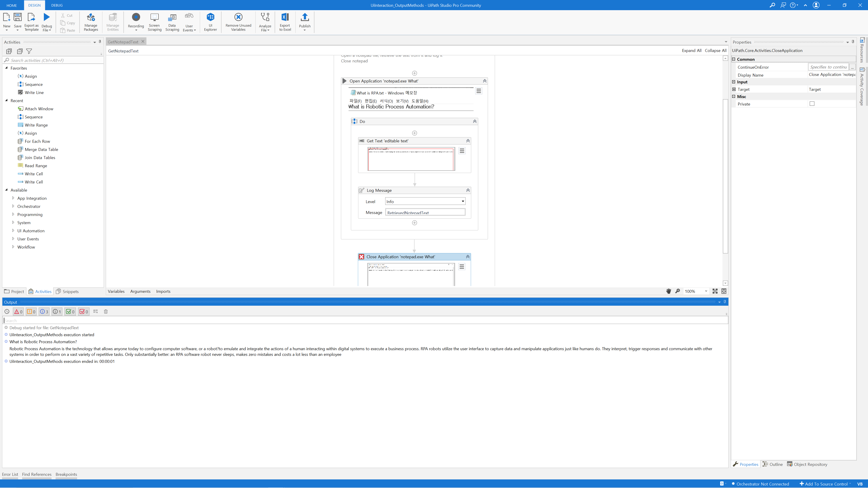Expand App Integration category
The image size is (868, 488).
[13, 198]
